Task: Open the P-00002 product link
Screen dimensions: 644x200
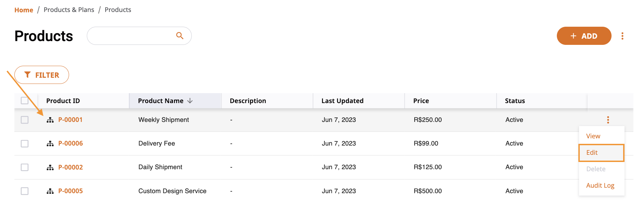Action: pos(70,167)
